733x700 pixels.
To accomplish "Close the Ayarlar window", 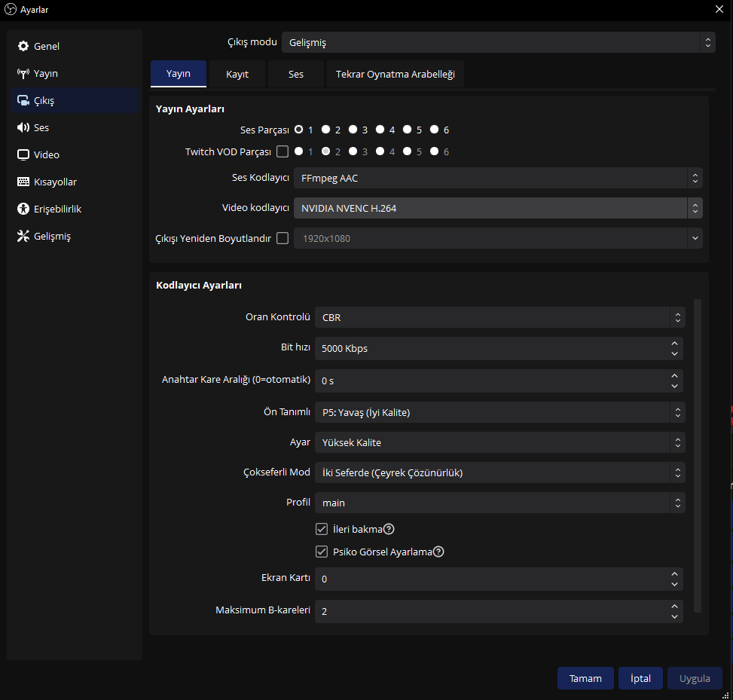I will tap(719, 9).
